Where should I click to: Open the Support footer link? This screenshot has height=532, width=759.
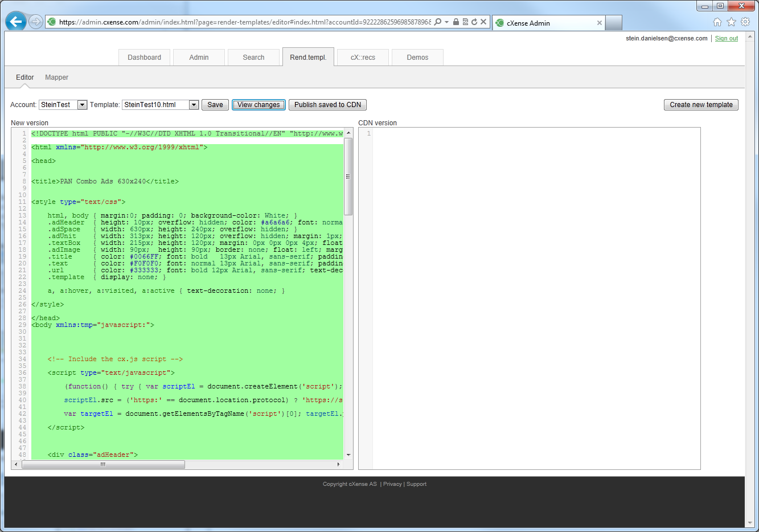coord(416,484)
